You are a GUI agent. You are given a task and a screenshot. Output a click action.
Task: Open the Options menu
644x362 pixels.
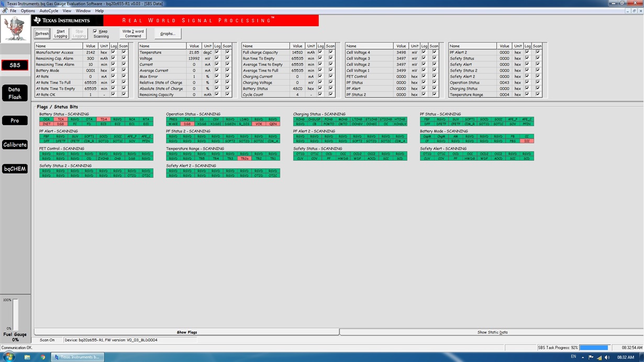[x=28, y=10]
